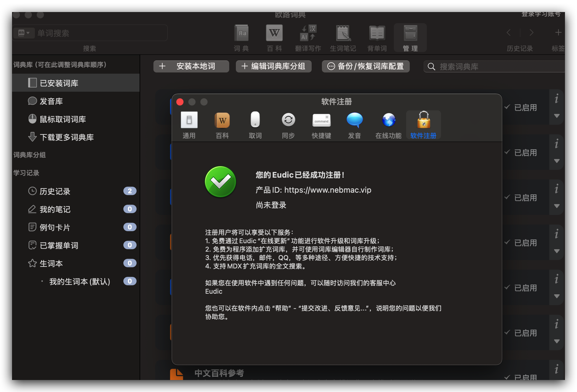The image size is (577, 392).
Task: Open the 翻译写作 translation tool
Action: coord(308,33)
